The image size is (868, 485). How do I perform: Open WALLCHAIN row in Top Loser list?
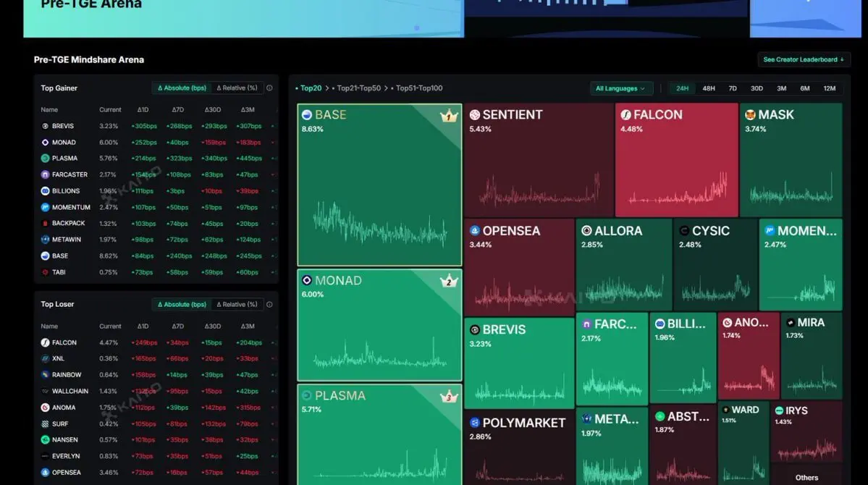[x=157, y=392]
